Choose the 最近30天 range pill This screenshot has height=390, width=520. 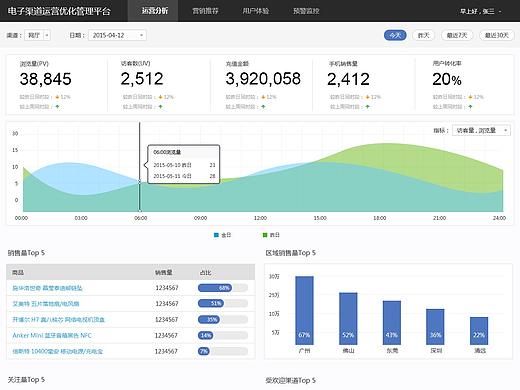click(497, 35)
